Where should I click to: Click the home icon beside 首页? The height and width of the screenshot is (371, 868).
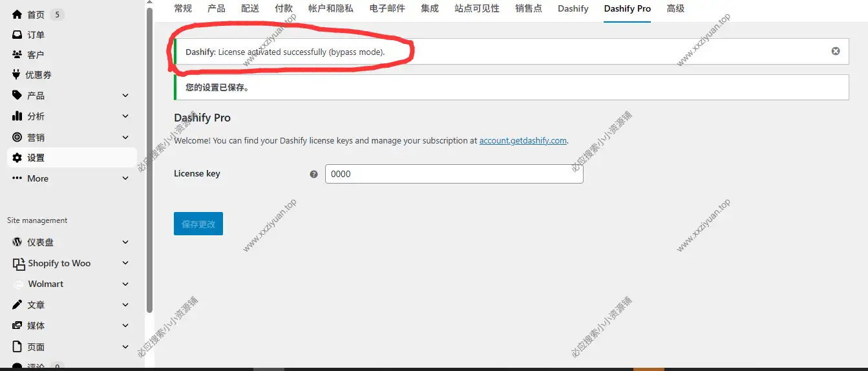tap(17, 14)
